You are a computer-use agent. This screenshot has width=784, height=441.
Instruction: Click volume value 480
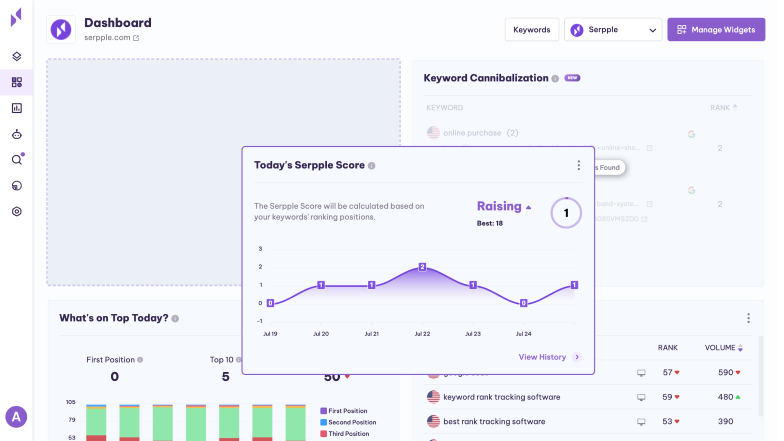point(725,397)
